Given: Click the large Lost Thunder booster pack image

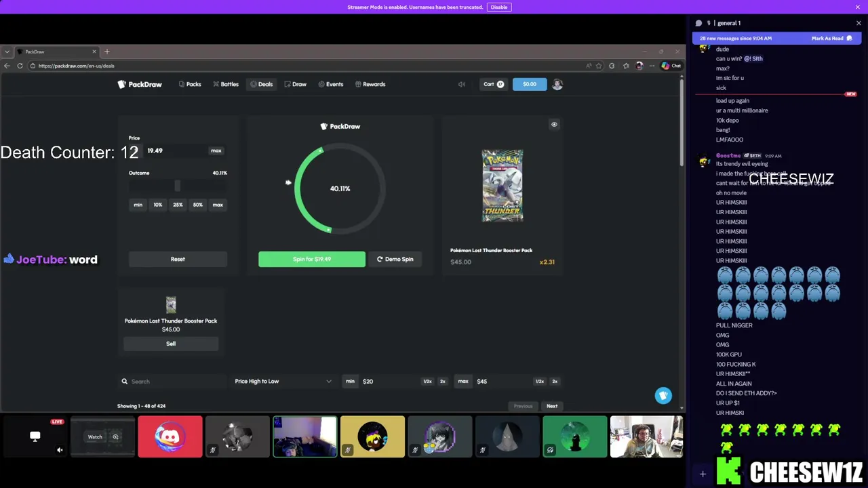Looking at the screenshot, I should (502, 186).
